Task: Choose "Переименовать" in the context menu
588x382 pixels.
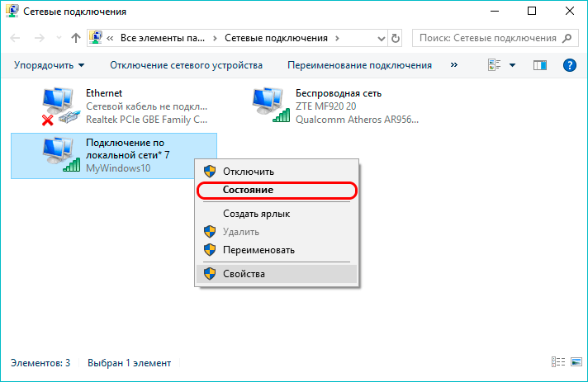Action: (x=277, y=250)
